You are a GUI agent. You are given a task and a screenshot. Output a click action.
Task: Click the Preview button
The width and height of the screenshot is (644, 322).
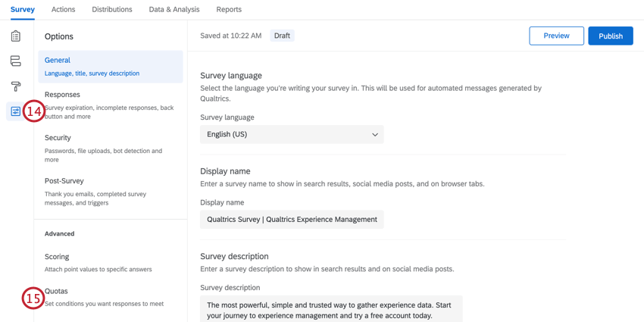click(556, 36)
